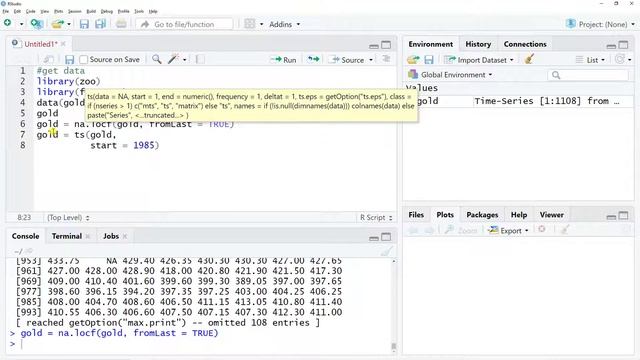Image resolution: width=640 pixels, height=360 pixels.
Task: Save the current document from main toolbar
Action: [x=84, y=24]
